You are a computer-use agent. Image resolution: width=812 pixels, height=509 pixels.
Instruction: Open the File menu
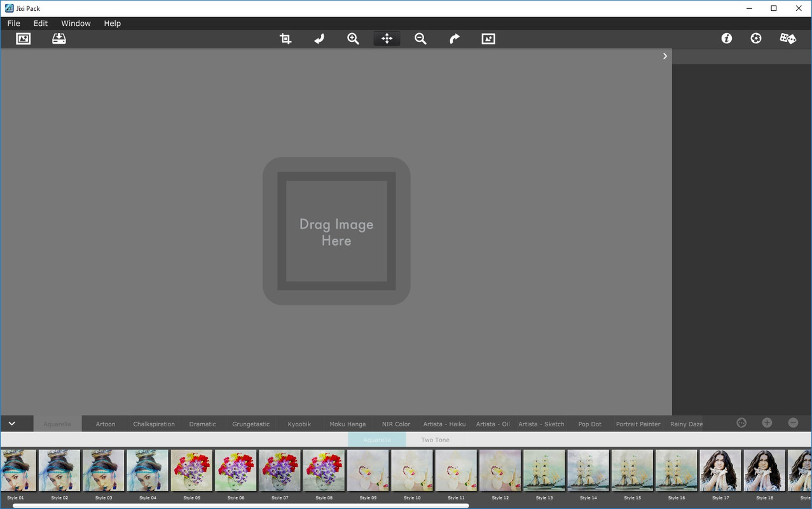pos(14,24)
